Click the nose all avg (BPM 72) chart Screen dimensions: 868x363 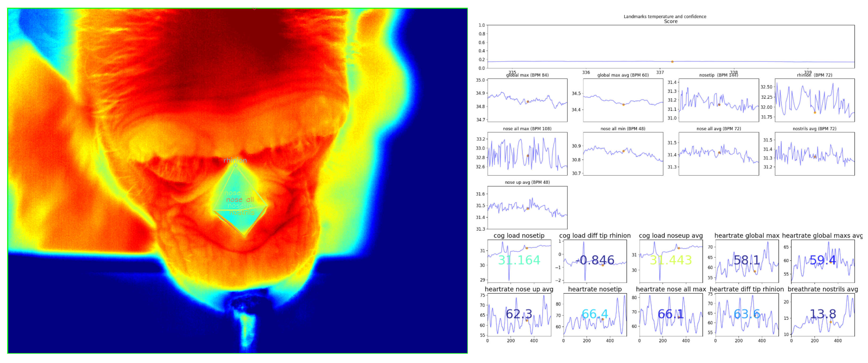[719, 154]
